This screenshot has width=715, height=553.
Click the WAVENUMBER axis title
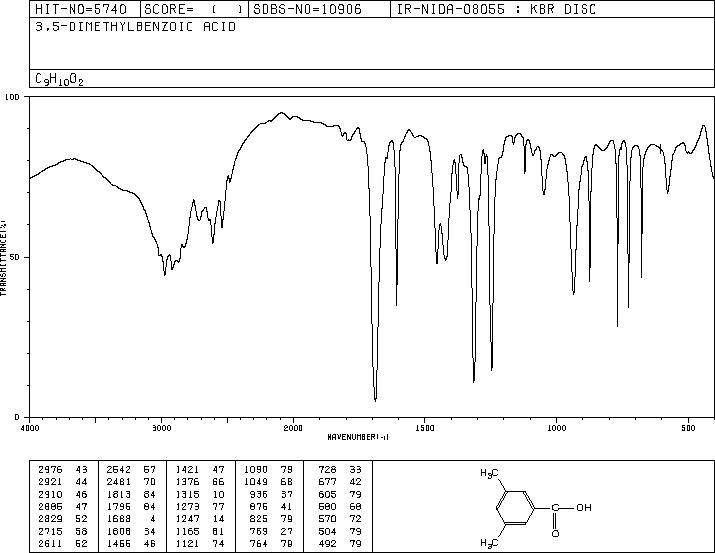(x=358, y=437)
